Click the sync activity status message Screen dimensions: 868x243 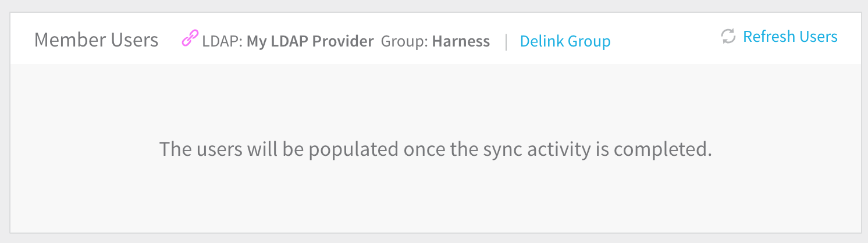tap(436, 149)
